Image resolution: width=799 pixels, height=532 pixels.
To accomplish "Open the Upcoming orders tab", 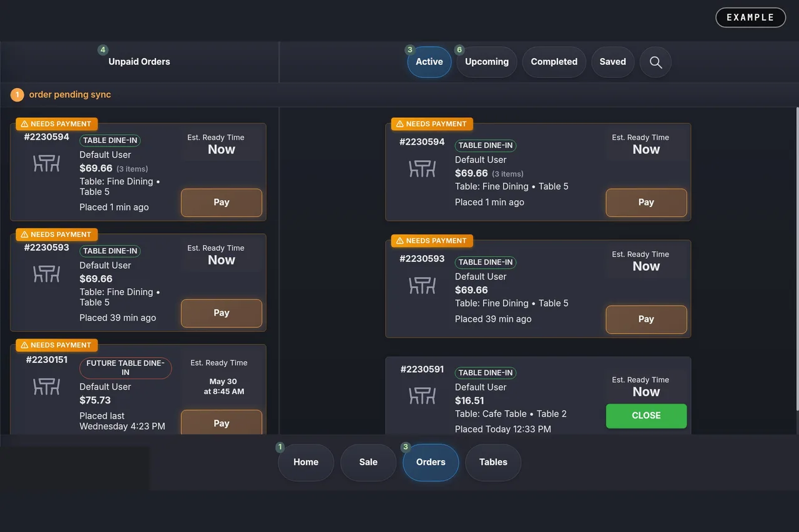I will point(487,62).
